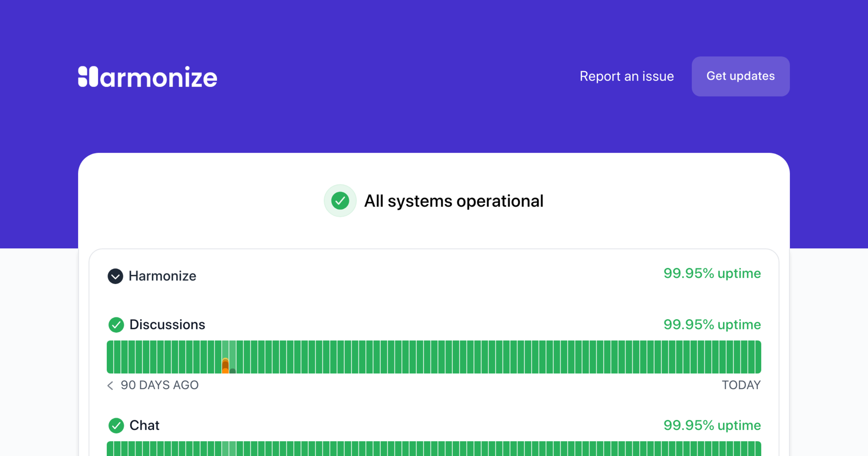Image resolution: width=868 pixels, height=456 pixels.
Task: Click the Discussions operational status check icon
Action: 116,325
